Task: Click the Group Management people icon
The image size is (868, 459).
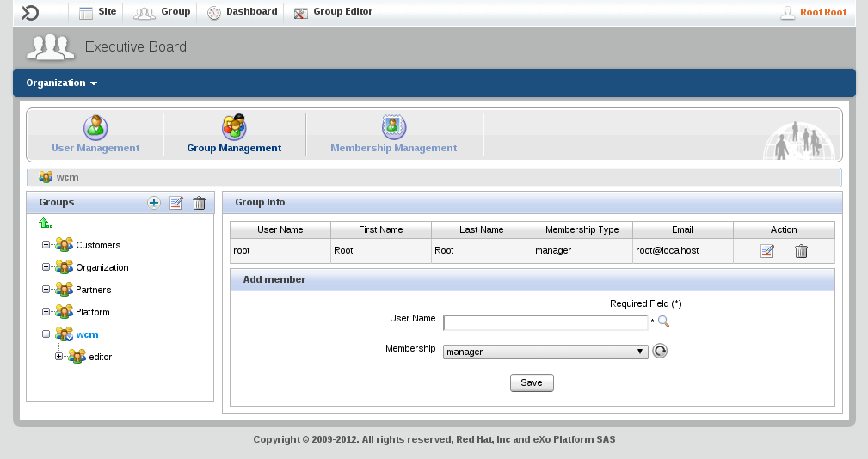Action: [x=234, y=126]
